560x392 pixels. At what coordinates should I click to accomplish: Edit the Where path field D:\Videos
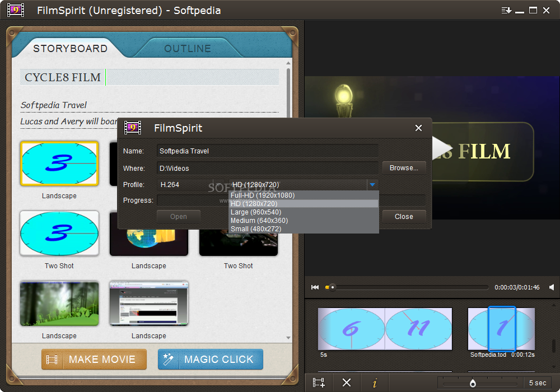(x=267, y=168)
